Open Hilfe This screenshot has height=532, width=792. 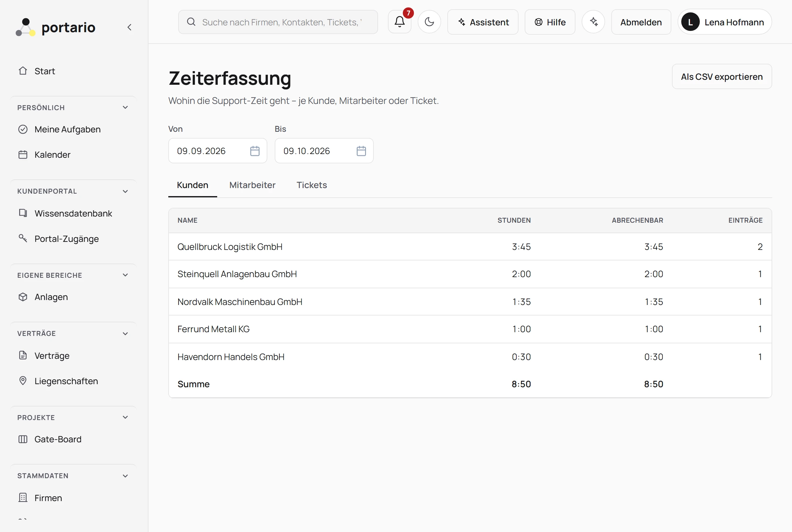[550, 22]
